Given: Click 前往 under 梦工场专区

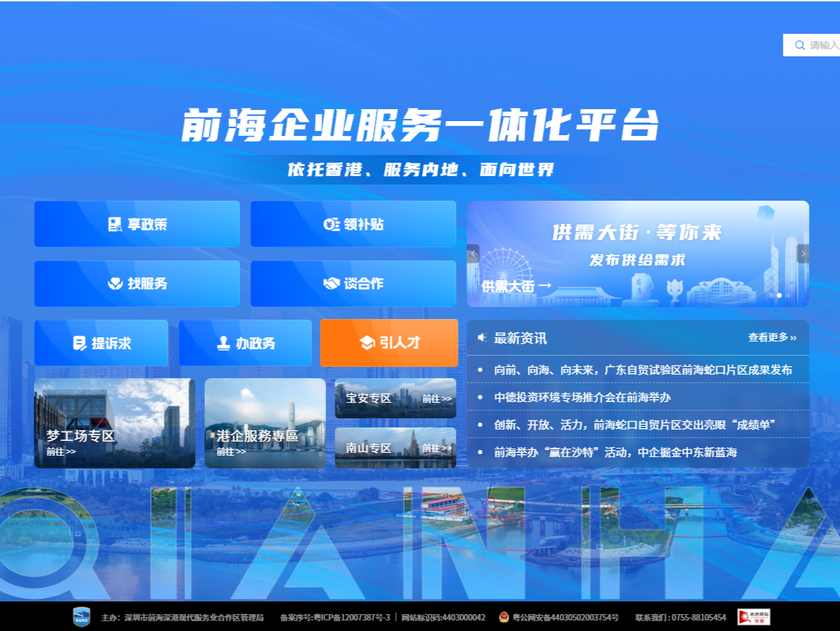Looking at the screenshot, I should (x=61, y=451).
